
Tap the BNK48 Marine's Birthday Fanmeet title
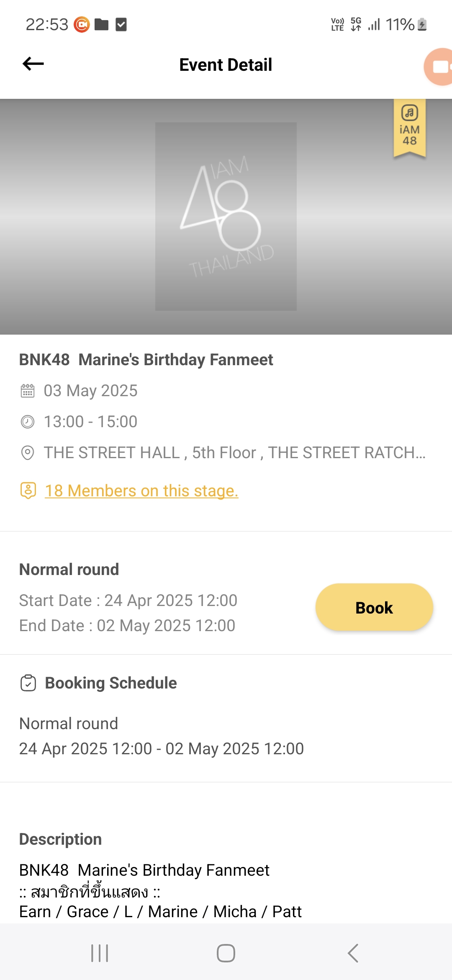[x=146, y=360]
